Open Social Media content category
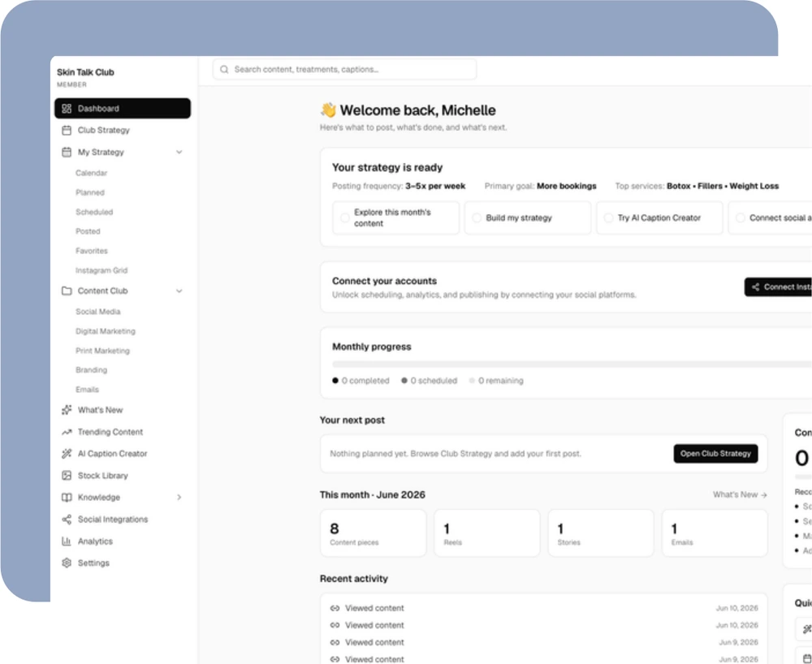This screenshot has height=664, width=812. 98,312
